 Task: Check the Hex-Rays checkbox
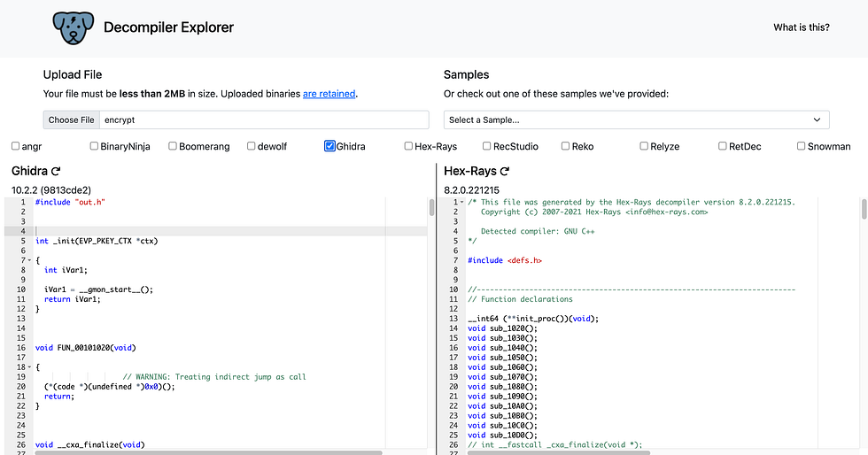coord(408,146)
